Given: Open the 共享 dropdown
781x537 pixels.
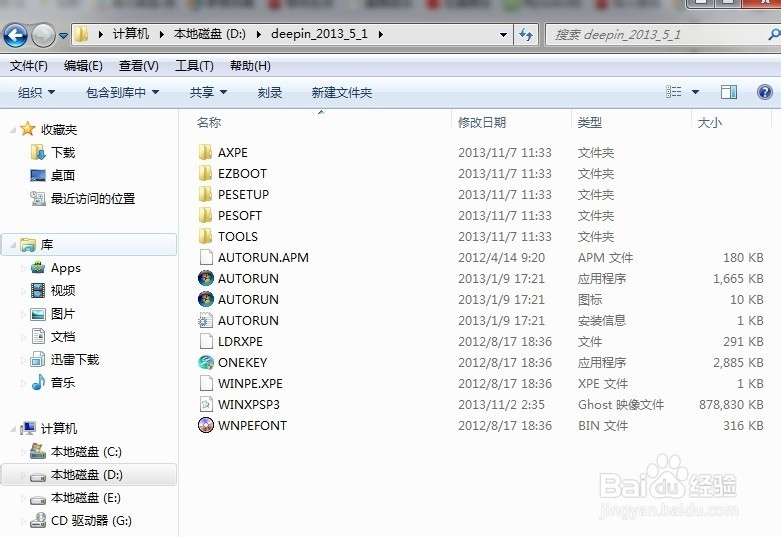Looking at the screenshot, I should coord(208,93).
